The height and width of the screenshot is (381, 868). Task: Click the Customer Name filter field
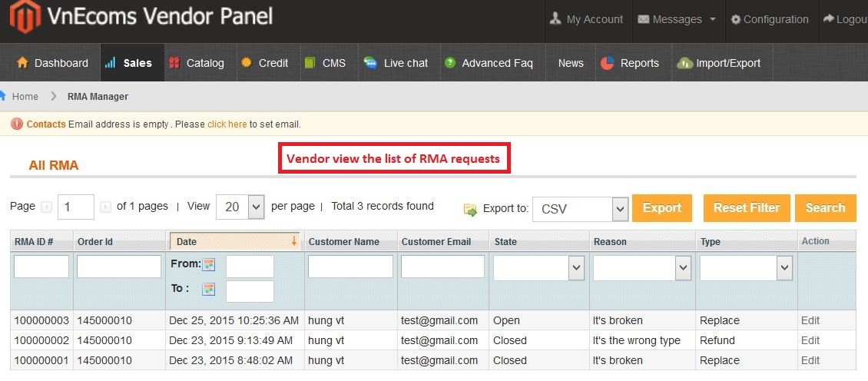[350, 267]
